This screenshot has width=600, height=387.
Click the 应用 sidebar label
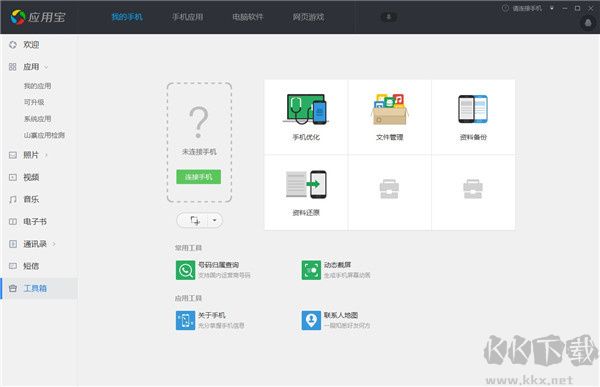tap(31, 67)
